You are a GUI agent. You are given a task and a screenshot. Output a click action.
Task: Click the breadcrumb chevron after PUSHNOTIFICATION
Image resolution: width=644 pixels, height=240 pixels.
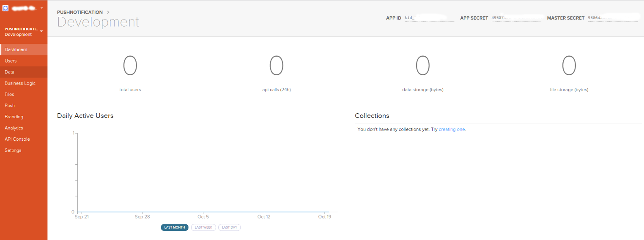[x=108, y=12]
